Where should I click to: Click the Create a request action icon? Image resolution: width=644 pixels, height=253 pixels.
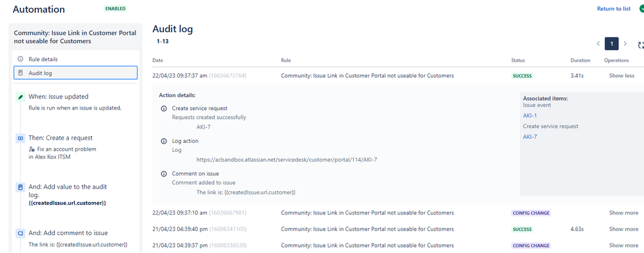pyautogui.click(x=20, y=138)
